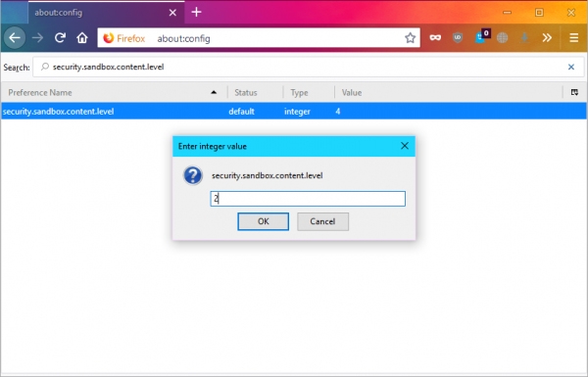
Task: Open the column picker icon
Action: [574, 92]
